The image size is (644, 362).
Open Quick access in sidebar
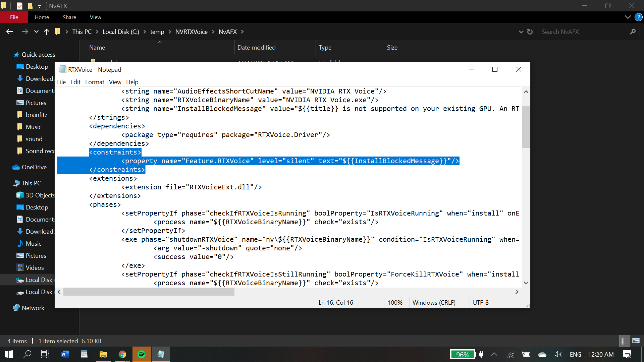pyautogui.click(x=38, y=55)
